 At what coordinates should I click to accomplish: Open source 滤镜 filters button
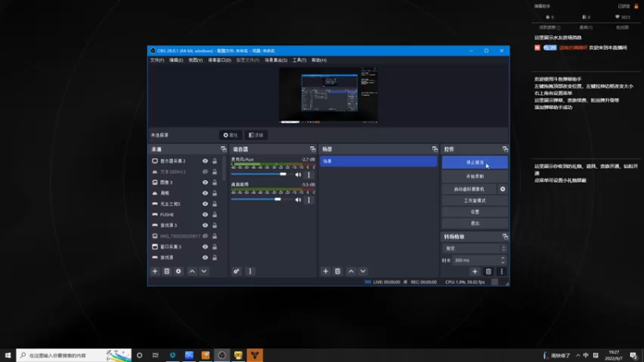click(256, 135)
